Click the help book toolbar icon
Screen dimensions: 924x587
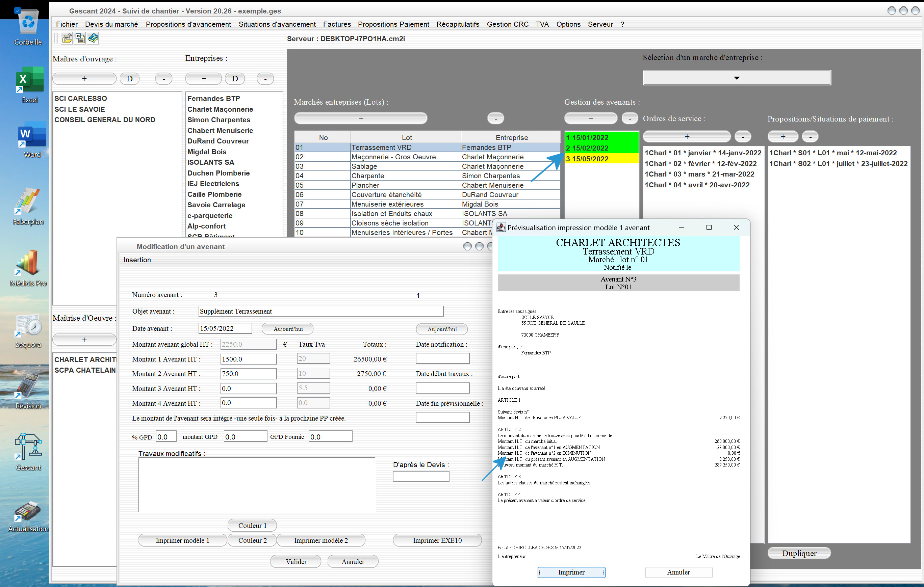(x=93, y=38)
